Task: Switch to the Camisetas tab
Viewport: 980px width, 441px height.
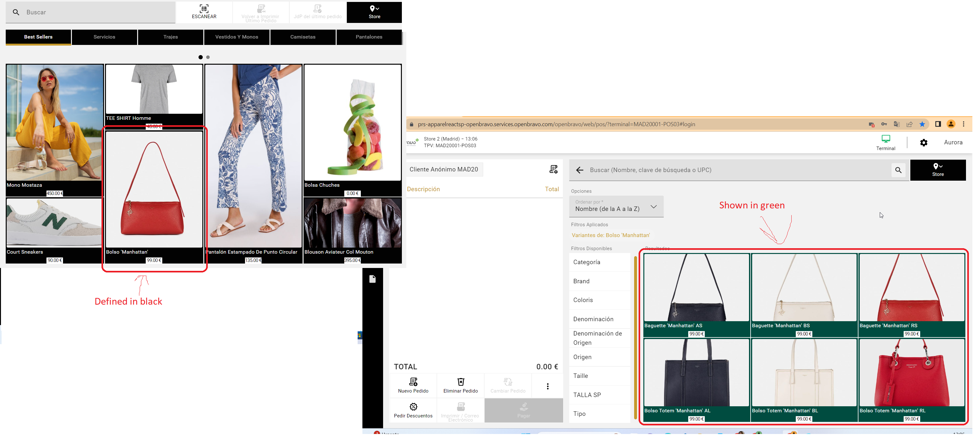Action: tap(303, 37)
